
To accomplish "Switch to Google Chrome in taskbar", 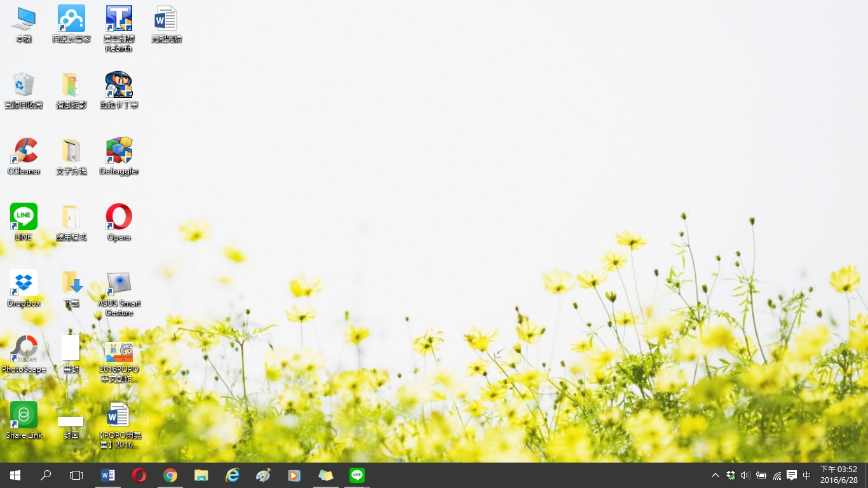I will [170, 475].
